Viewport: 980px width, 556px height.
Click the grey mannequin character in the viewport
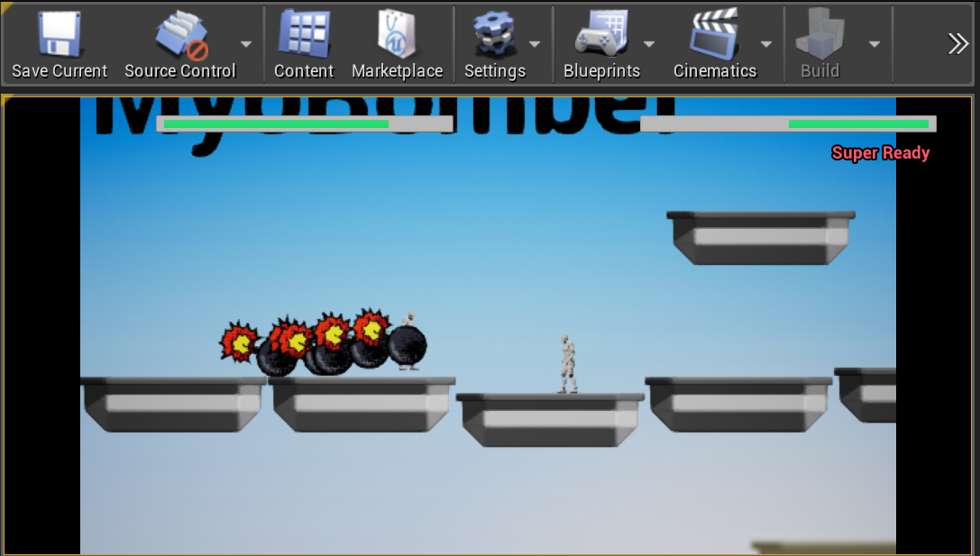pos(567,364)
